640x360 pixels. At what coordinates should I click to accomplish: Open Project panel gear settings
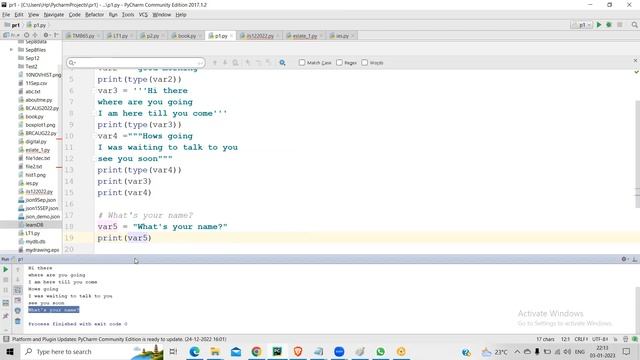pyautogui.click(x=46, y=36)
